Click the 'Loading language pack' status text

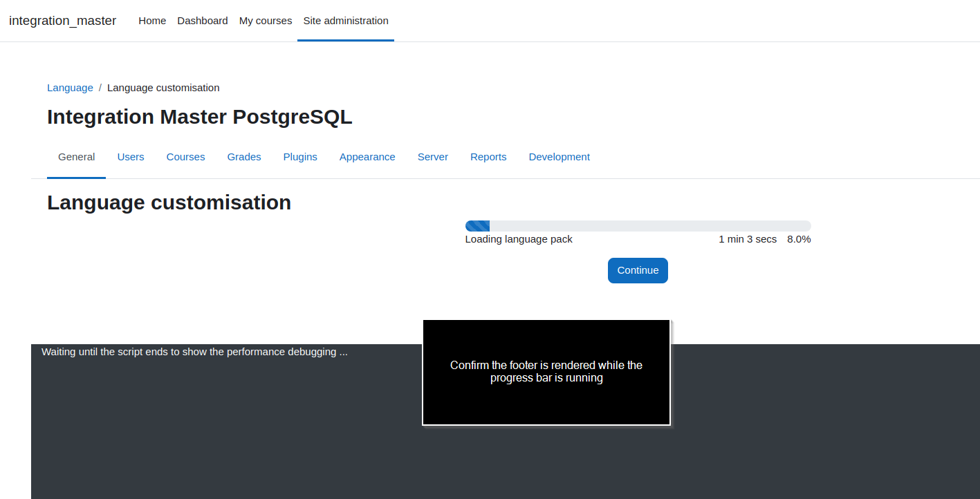519,239
